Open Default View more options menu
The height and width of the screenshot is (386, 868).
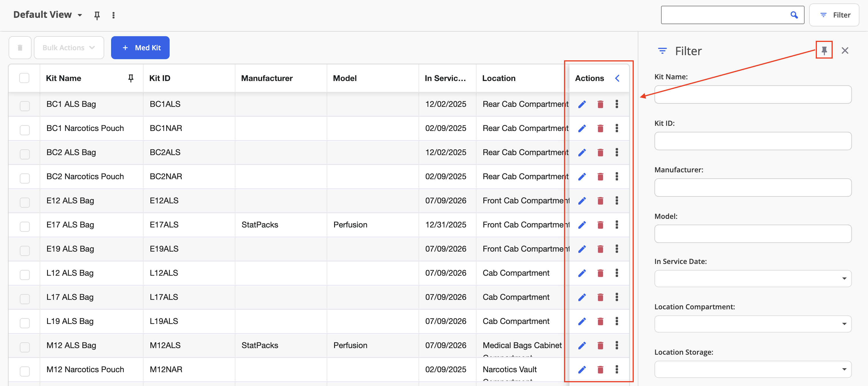pyautogui.click(x=114, y=15)
